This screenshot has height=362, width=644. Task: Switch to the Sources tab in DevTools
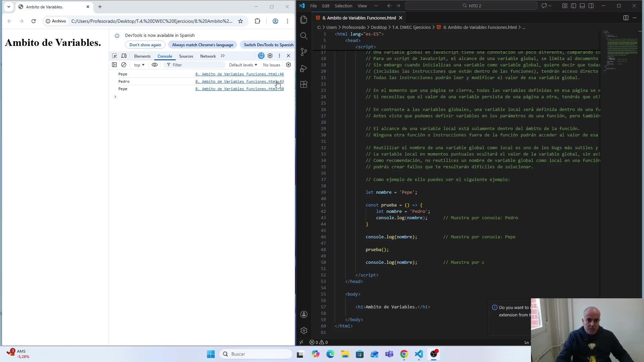[x=186, y=56]
